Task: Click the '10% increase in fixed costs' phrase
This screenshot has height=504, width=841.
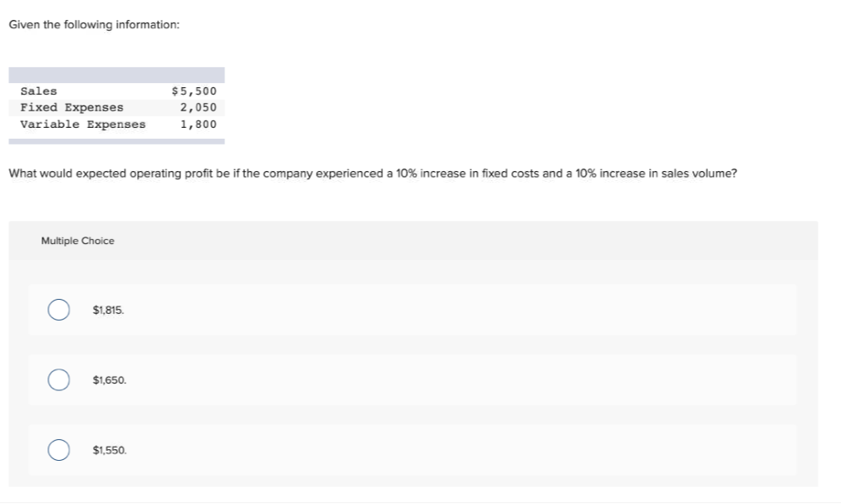Action: (x=467, y=174)
